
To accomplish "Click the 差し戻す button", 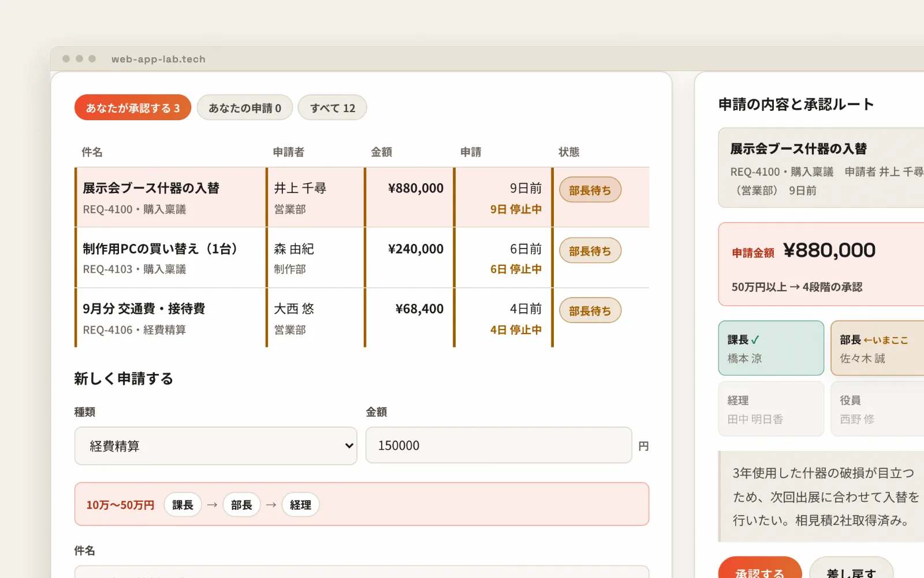I will point(851,569).
